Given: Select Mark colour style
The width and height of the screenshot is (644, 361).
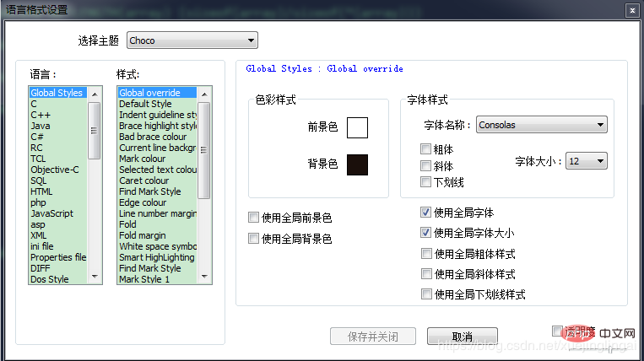Looking at the screenshot, I should tap(157, 159).
